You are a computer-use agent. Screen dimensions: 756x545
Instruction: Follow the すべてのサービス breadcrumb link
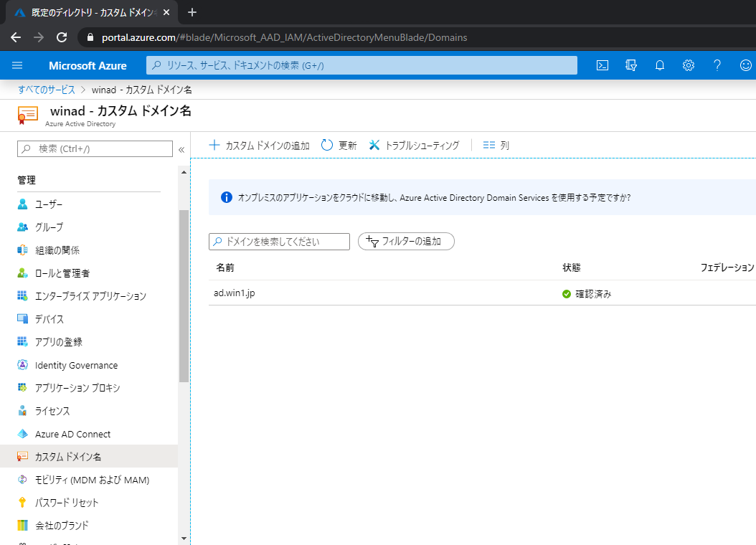point(47,90)
